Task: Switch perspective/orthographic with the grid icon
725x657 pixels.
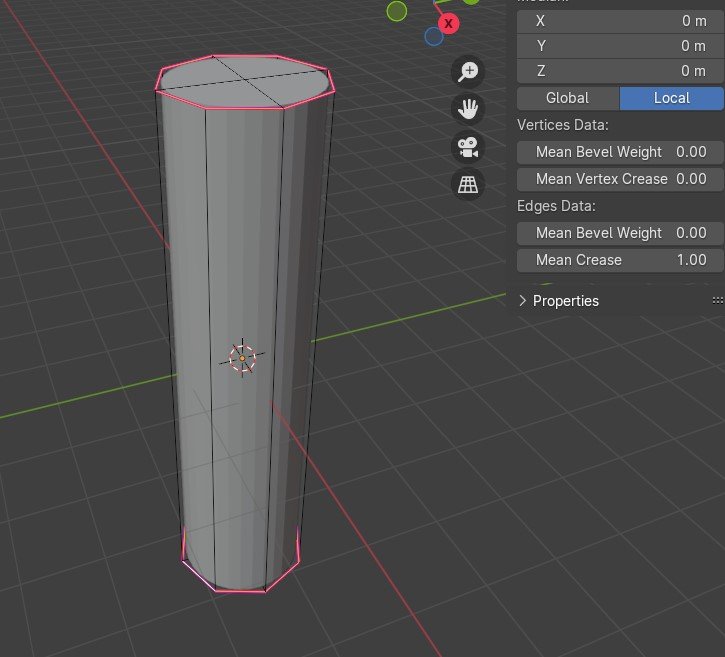Action: pyautogui.click(x=468, y=184)
